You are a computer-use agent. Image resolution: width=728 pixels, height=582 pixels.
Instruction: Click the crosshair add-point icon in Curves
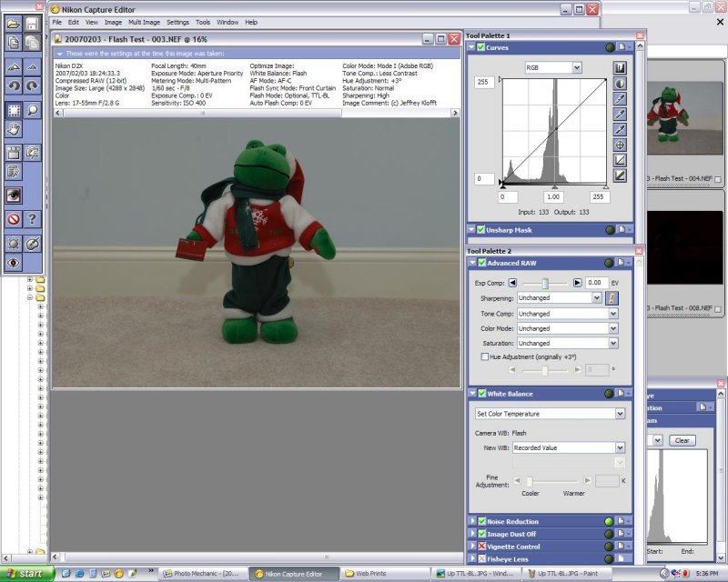click(620, 145)
